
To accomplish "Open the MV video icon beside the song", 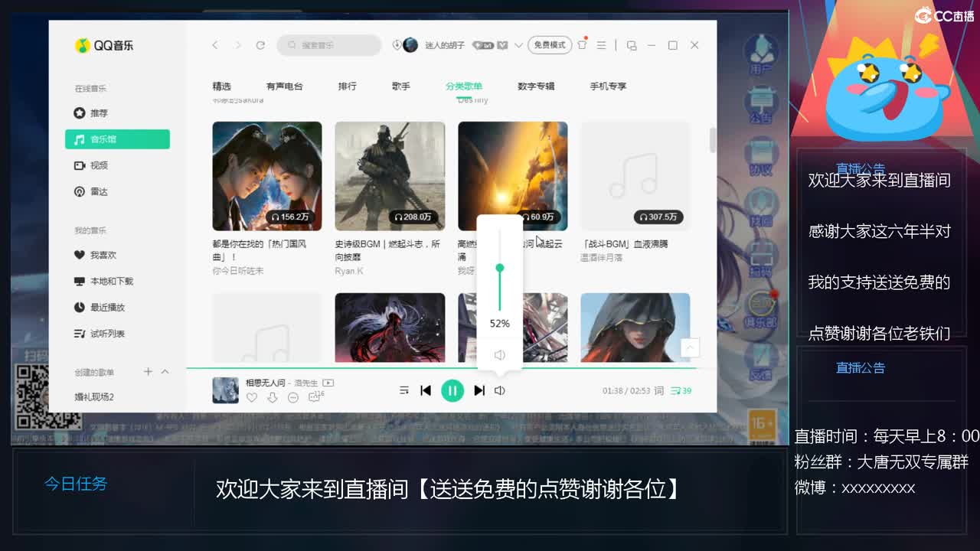I will coord(328,383).
